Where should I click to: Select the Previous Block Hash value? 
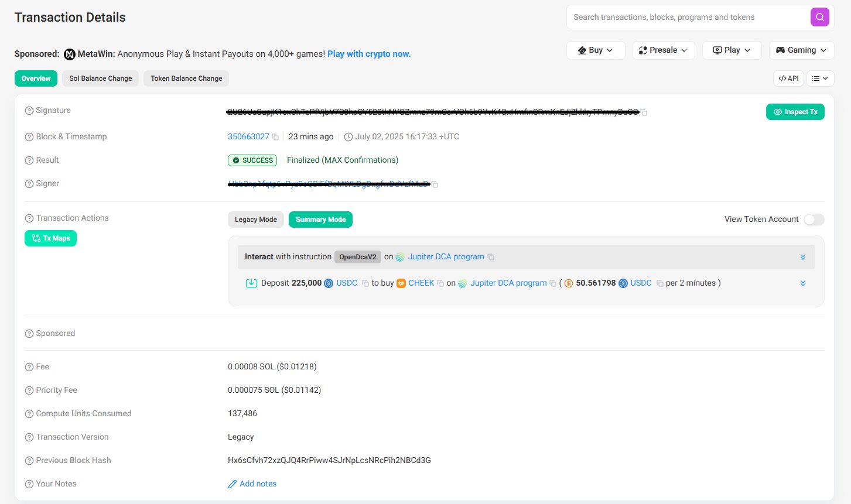(x=329, y=460)
